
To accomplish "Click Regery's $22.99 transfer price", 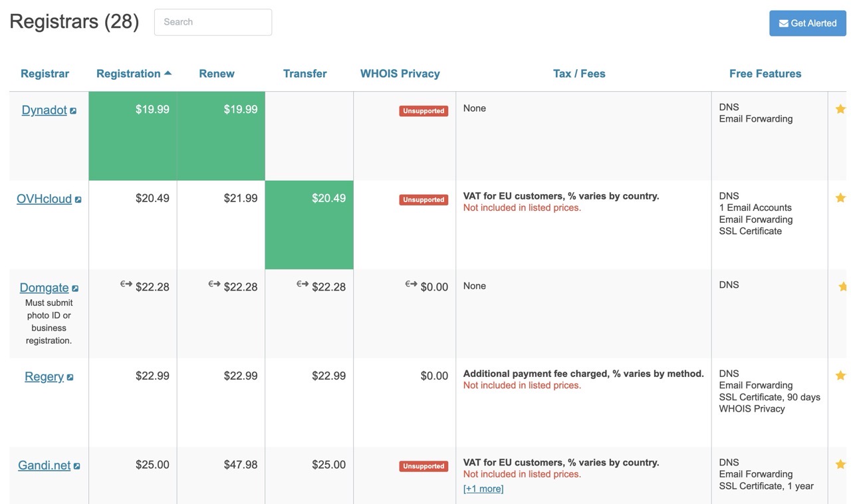I will 329,376.
